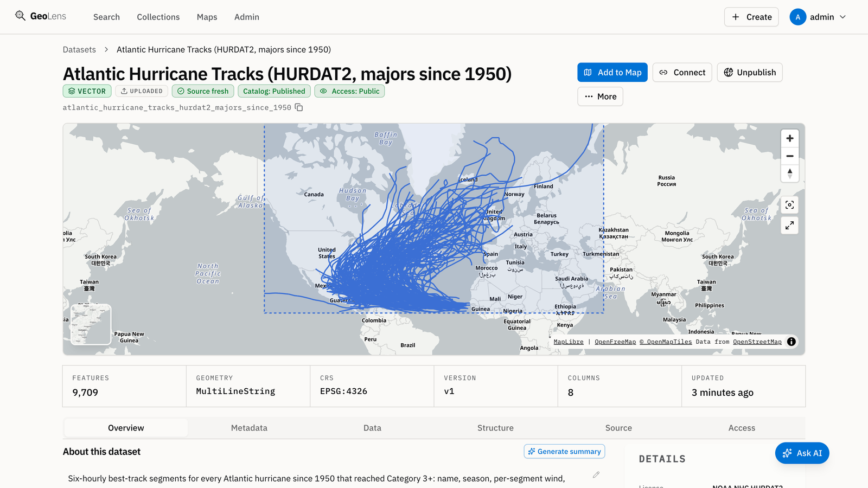Unpublish this dataset
The height and width of the screenshot is (488, 868).
(750, 73)
